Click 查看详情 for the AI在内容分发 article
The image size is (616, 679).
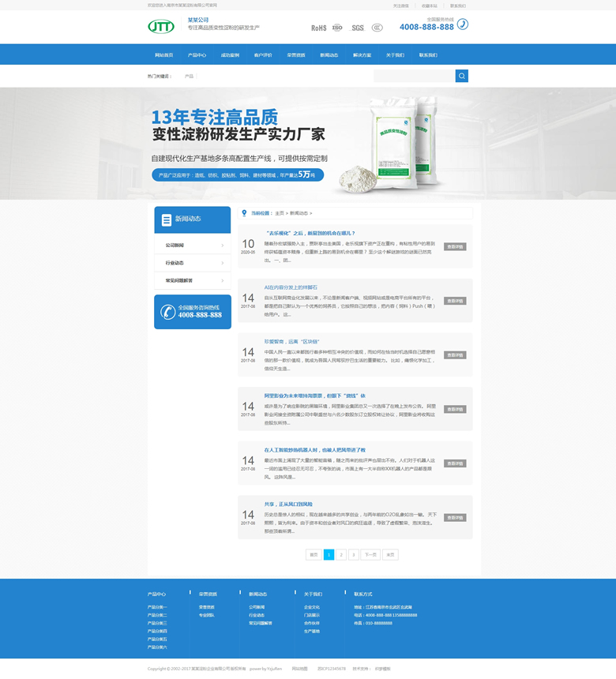pyautogui.click(x=455, y=301)
